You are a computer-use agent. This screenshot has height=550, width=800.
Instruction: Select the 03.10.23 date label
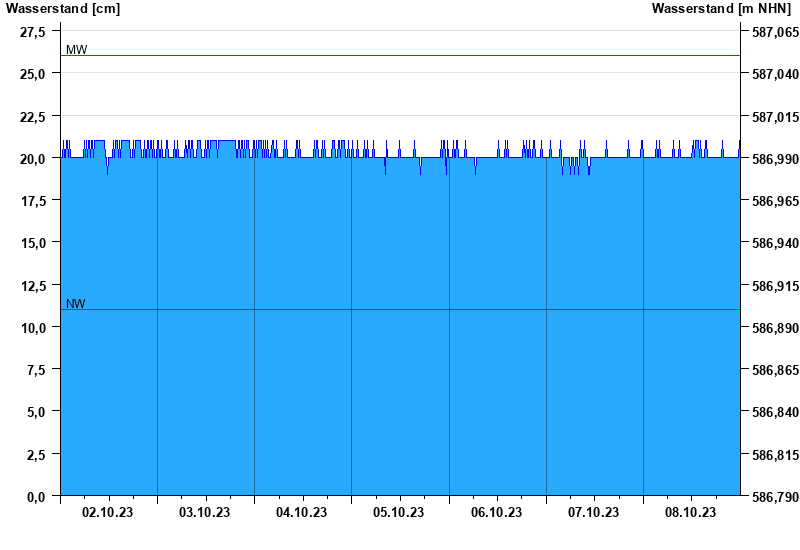(x=205, y=513)
